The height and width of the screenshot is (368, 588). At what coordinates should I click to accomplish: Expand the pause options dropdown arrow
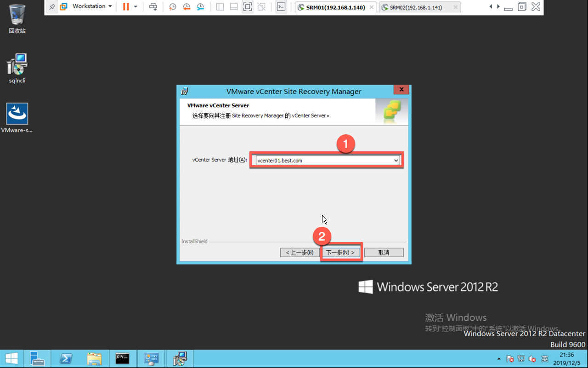[x=136, y=7]
